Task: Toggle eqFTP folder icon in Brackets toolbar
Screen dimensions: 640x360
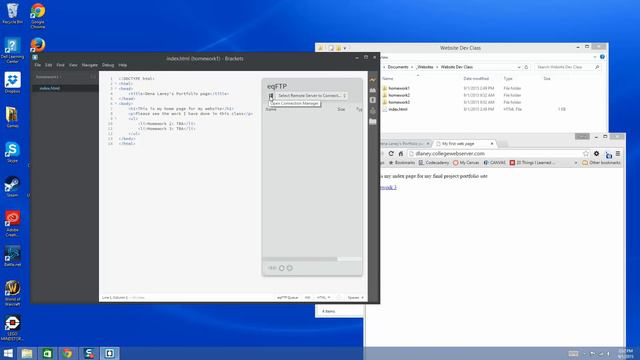Action: 373,122
